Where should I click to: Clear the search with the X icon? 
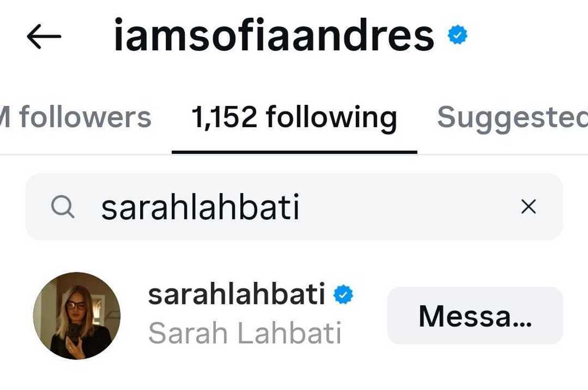[528, 206]
